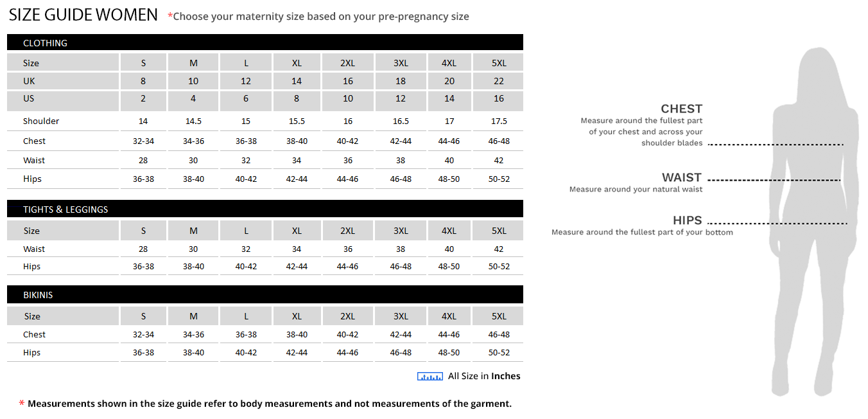Select the XL header in Bikinis table
868x419 pixels.
(x=297, y=316)
